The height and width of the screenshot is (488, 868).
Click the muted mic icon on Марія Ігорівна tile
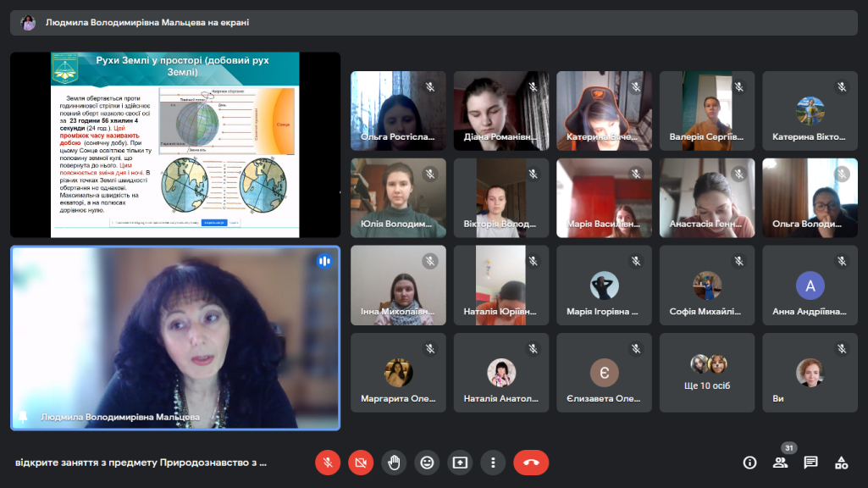(x=636, y=261)
